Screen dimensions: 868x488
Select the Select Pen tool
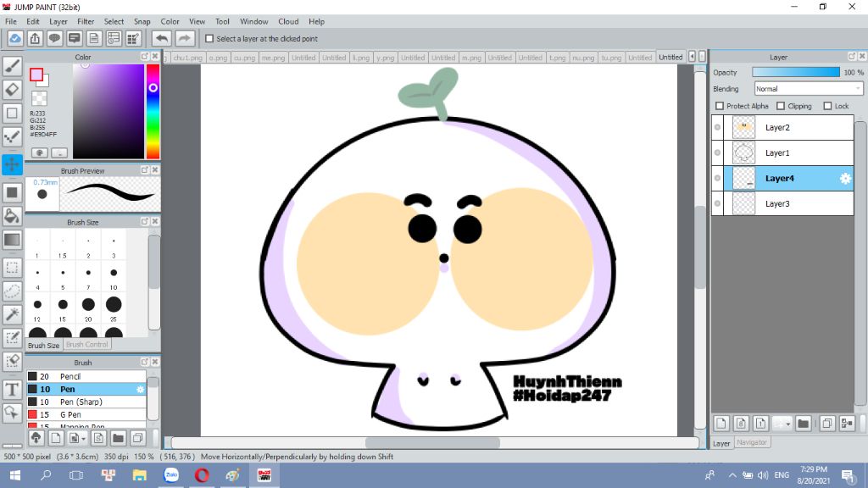click(12, 338)
